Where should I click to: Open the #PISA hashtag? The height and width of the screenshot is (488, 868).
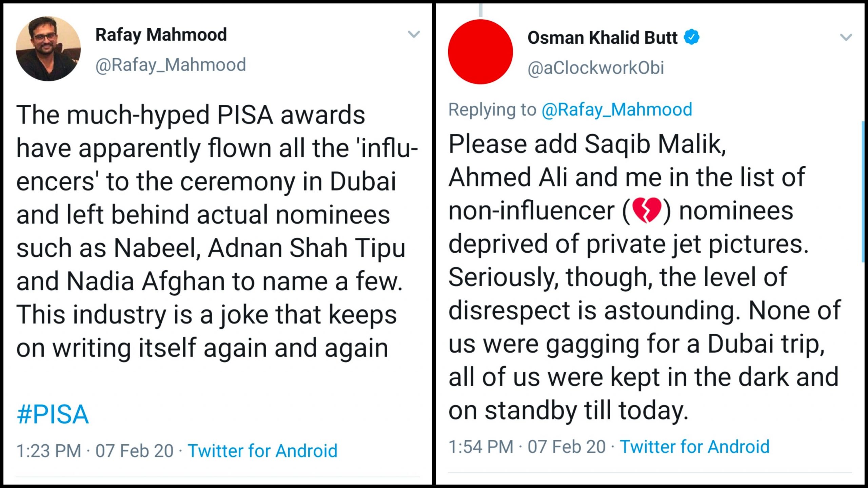coord(53,414)
